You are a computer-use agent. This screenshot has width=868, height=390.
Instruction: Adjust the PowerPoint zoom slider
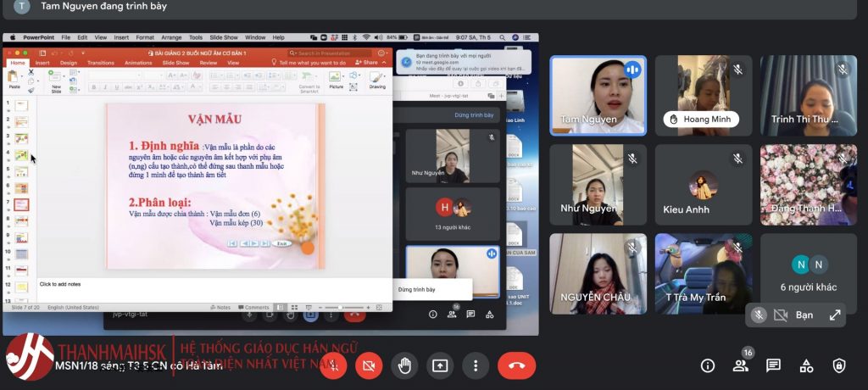click(341, 307)
